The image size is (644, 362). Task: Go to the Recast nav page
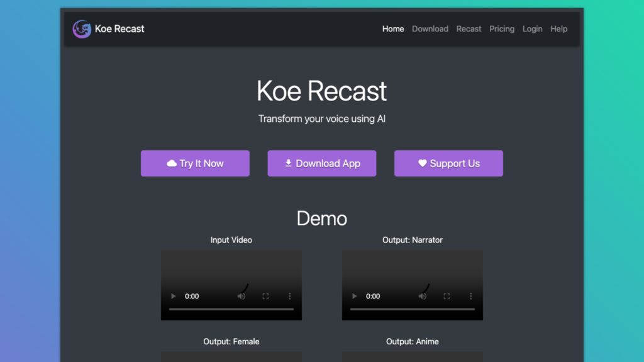point(469,29)
